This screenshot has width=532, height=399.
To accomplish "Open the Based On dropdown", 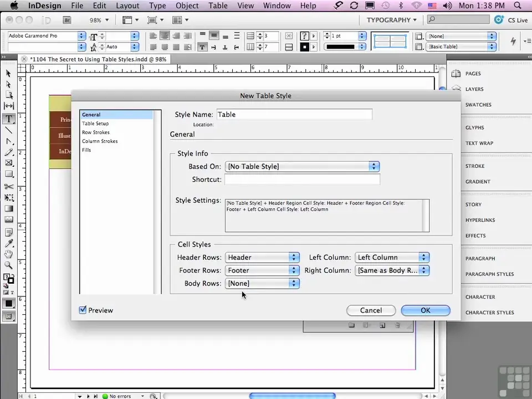I will 302,166.
